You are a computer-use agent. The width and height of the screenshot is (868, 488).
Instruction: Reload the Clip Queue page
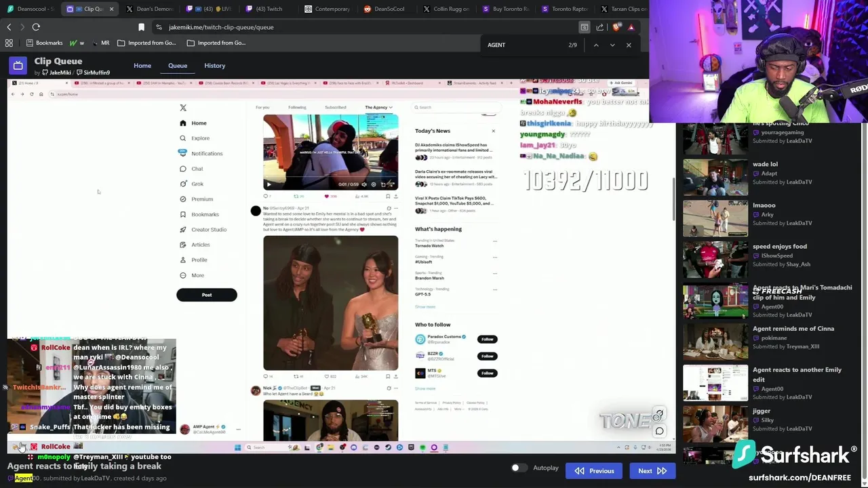click(36, 27)
